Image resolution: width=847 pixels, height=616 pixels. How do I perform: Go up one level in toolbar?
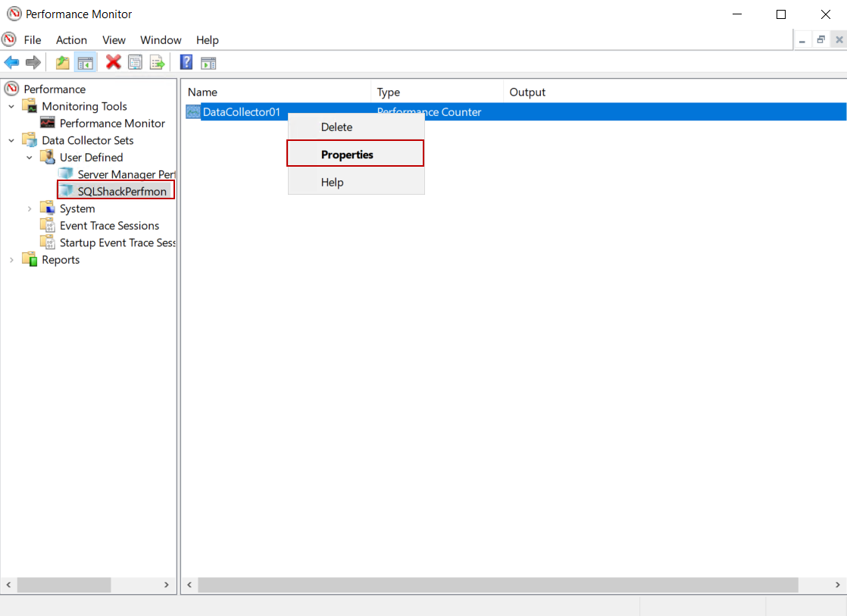(63, 63)
